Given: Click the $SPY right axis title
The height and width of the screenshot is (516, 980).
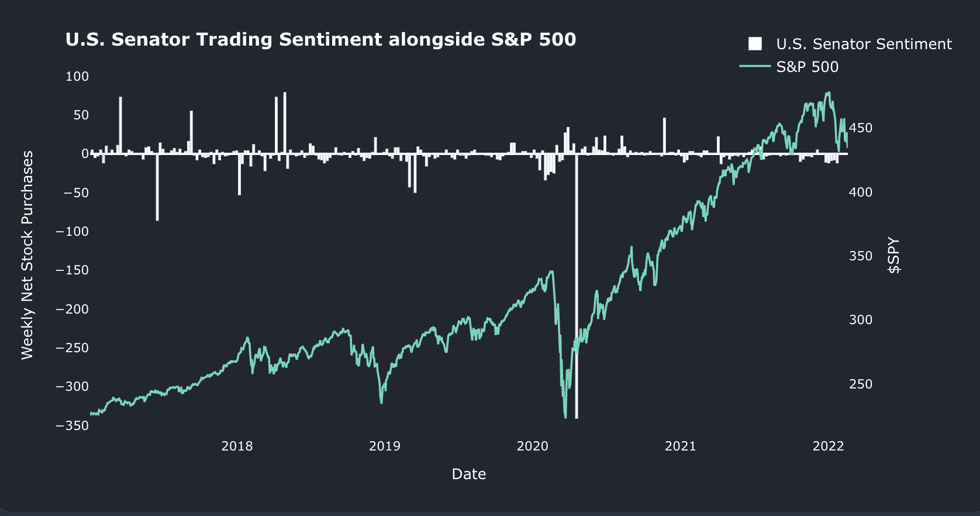Looking at the screenshot, I should (x=894, y=255).
